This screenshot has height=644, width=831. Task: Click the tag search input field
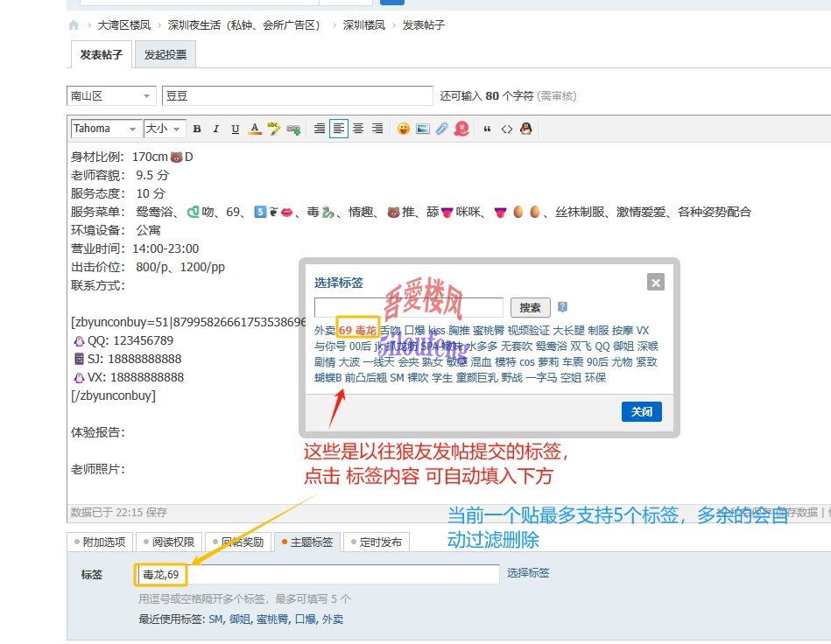click(409, 307)
